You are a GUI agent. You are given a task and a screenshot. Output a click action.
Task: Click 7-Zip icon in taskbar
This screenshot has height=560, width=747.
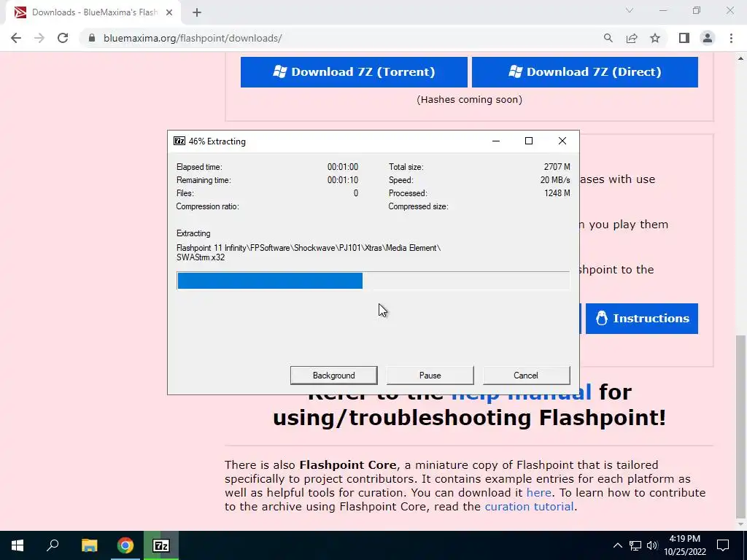pyautogui.click(x=161, y=545)
